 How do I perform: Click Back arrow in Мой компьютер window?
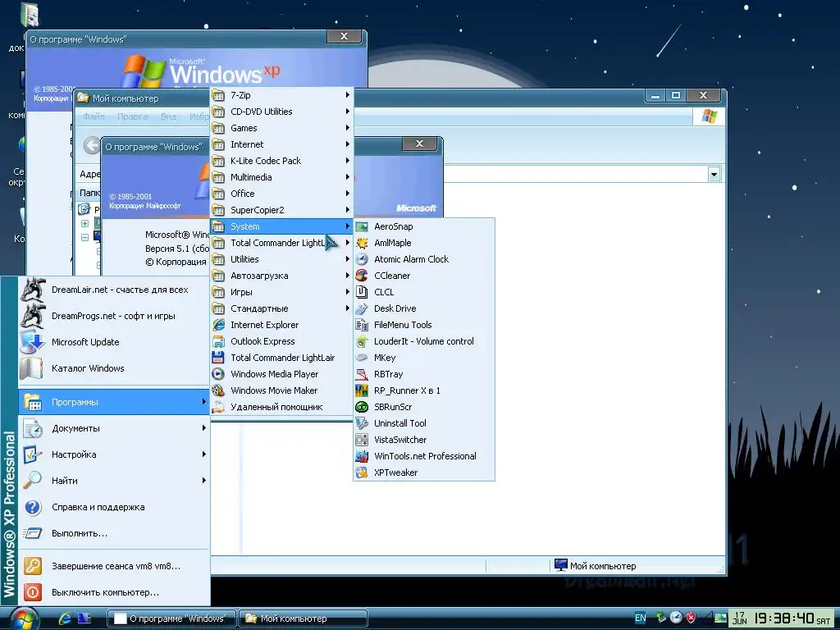[92, 145]
